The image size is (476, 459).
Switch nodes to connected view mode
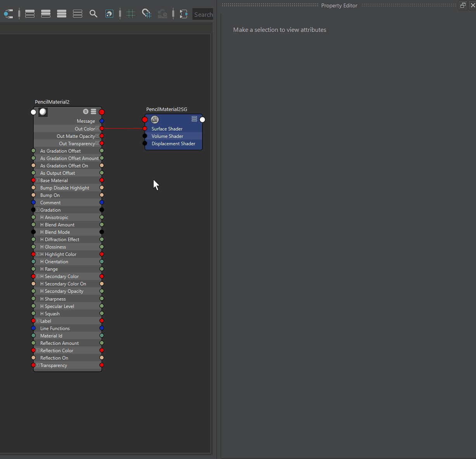pyautogui.click(x=46, y=14)
